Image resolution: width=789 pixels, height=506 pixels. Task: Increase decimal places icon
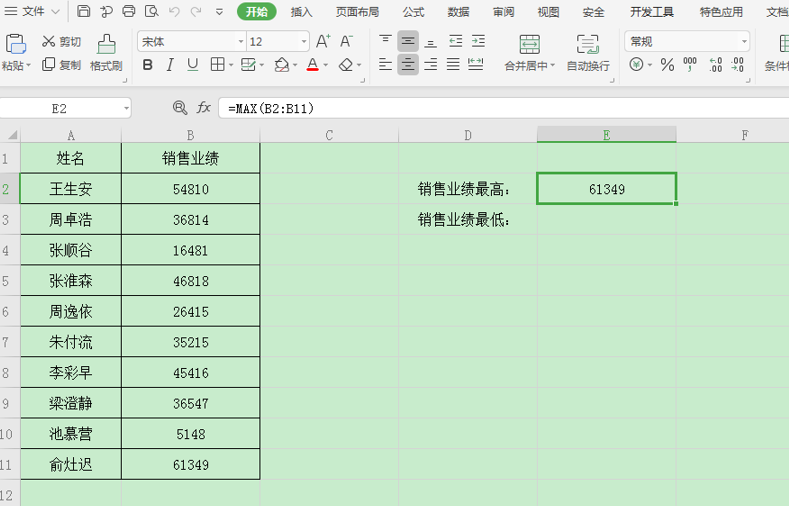click(x=715, y=64)
